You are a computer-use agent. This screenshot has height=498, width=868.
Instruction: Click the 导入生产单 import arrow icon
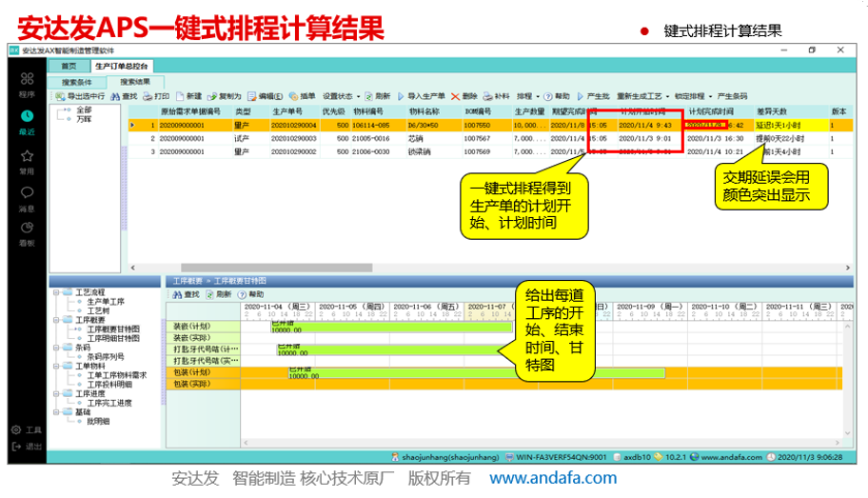pyautogui.click(x=401, y=96)
